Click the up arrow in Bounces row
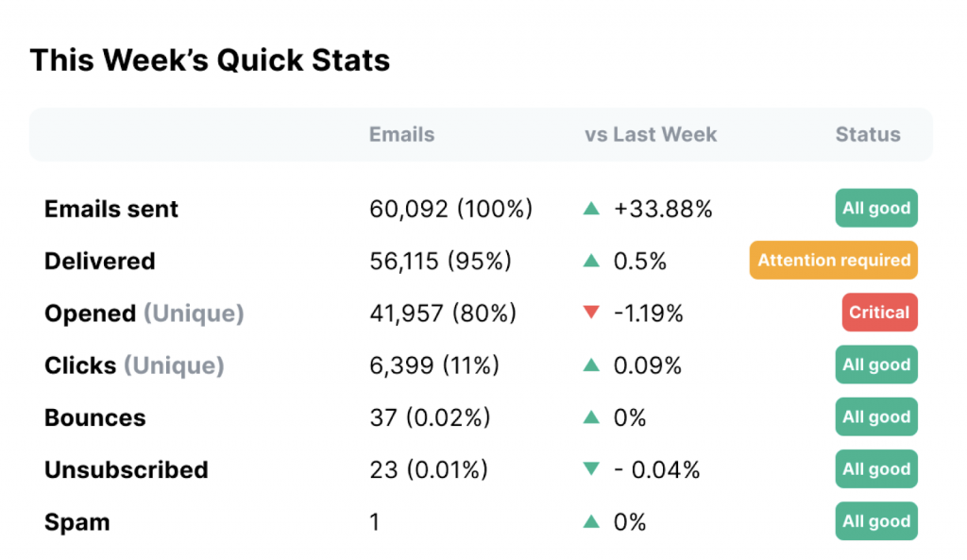This screenshot has height=560, width=967. pyautogui.click(x=592, y=417)
